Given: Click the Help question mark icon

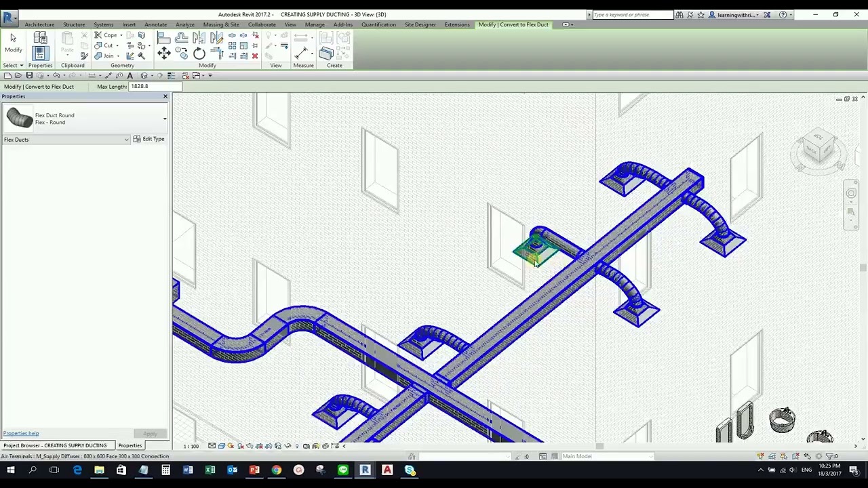Looking at the screenshot, I should click(783, 14).
